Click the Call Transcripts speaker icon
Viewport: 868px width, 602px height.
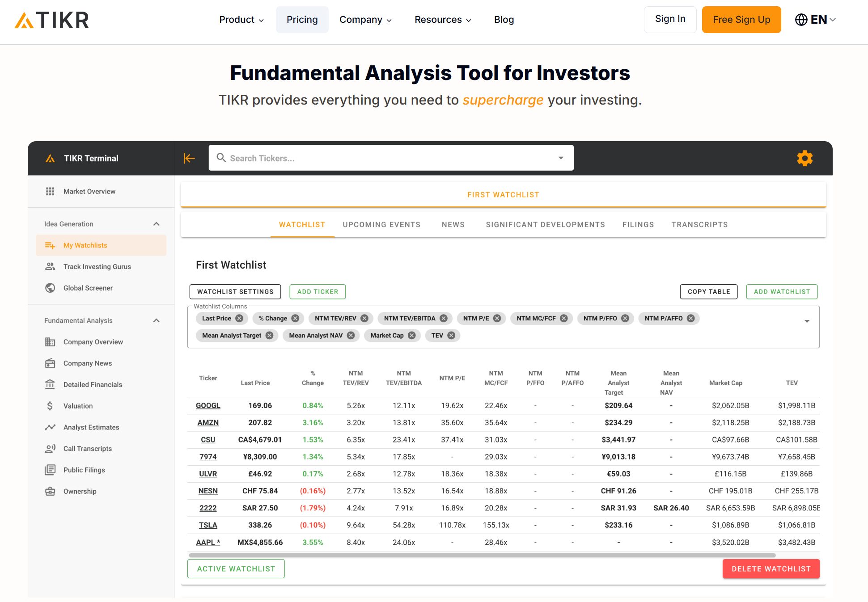(x=50, y=449)
